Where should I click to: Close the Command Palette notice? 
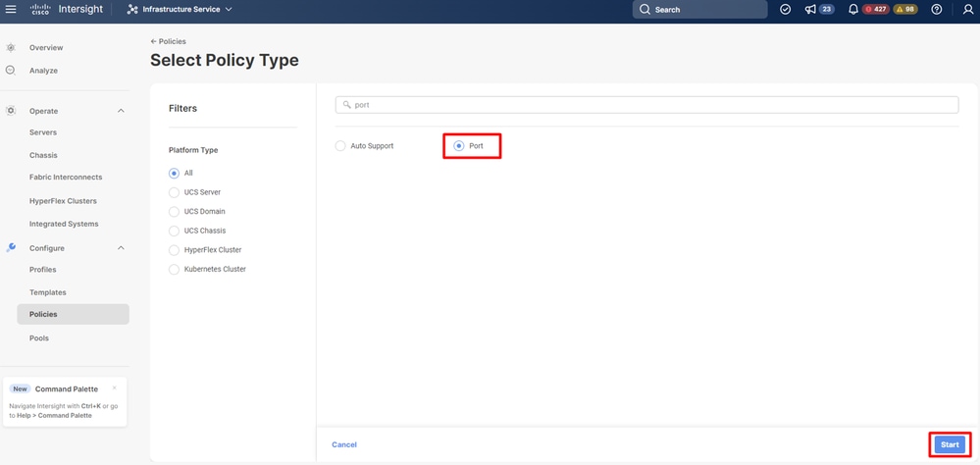pos(115,387)
